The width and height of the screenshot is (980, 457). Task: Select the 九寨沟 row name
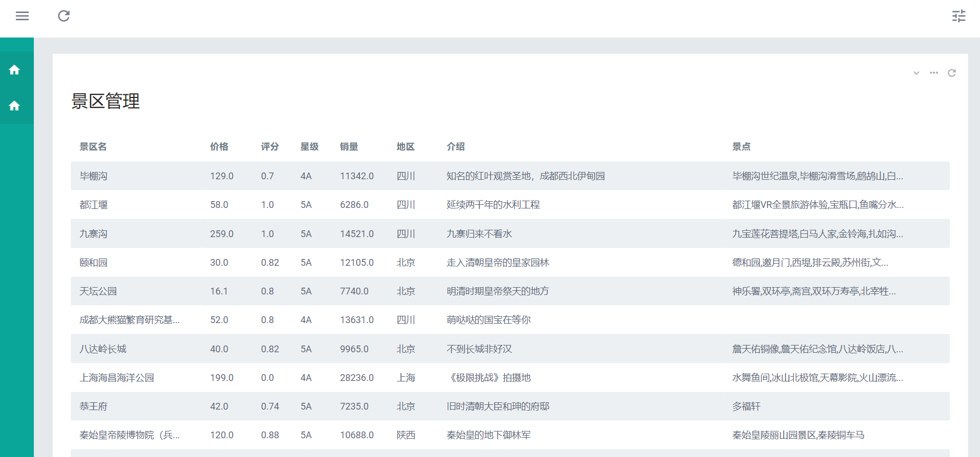pos(93,234)
